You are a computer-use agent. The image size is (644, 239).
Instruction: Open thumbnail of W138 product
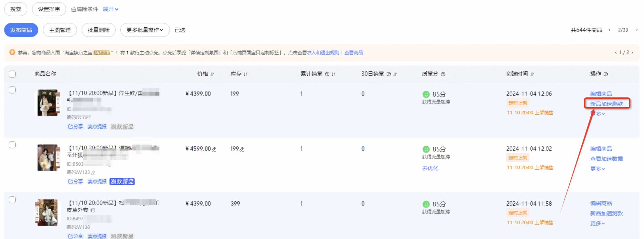click(x=47, y=213)
